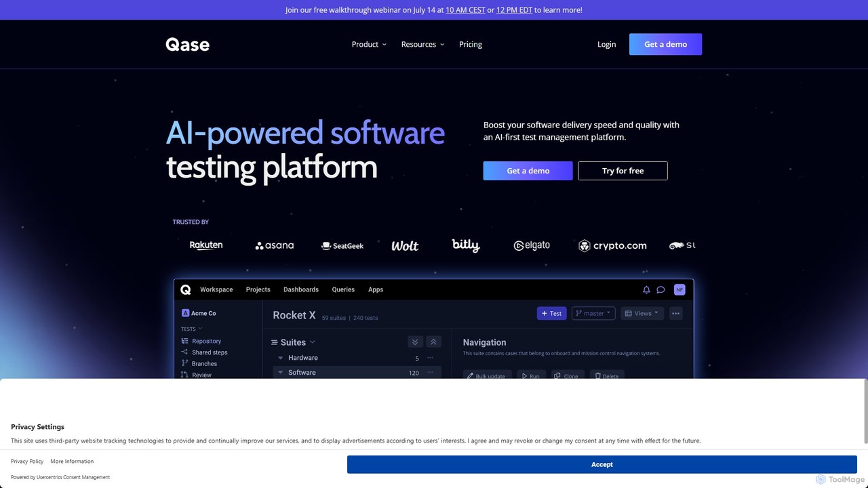Open the Apps menu item
Screen dimensions: 868x488
(x=376, y=289)
